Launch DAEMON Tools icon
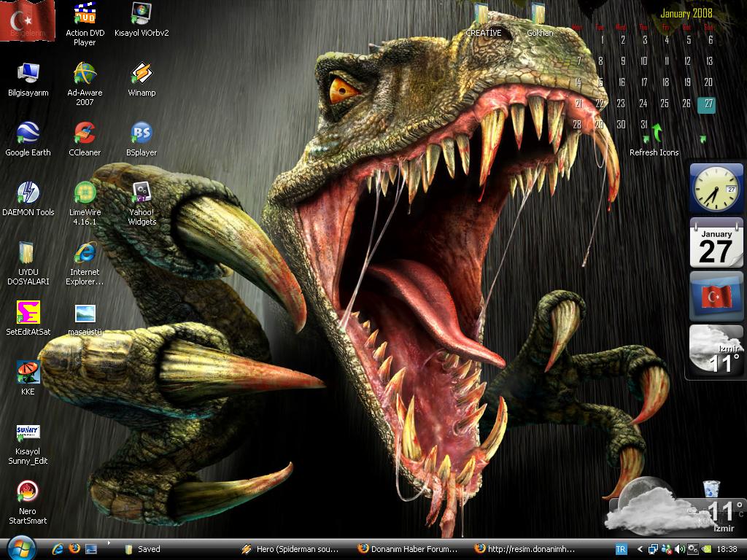 (x=28, y=199)
